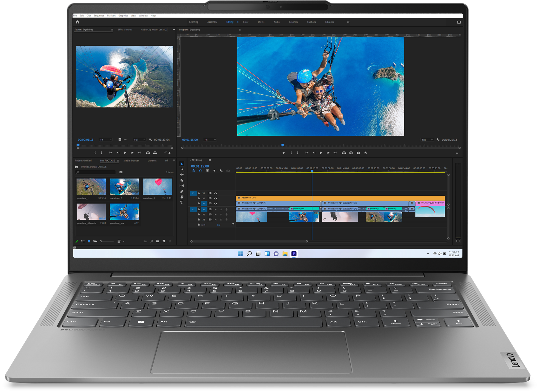This screenshot has width=539, height=392.
Task: Click the Quick Export share icon
Action: pyautogui.click(x=459, y=22)
